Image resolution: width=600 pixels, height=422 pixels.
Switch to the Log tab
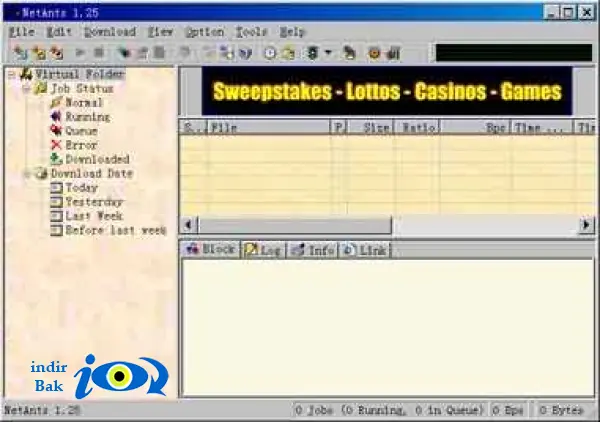point(264,250)
